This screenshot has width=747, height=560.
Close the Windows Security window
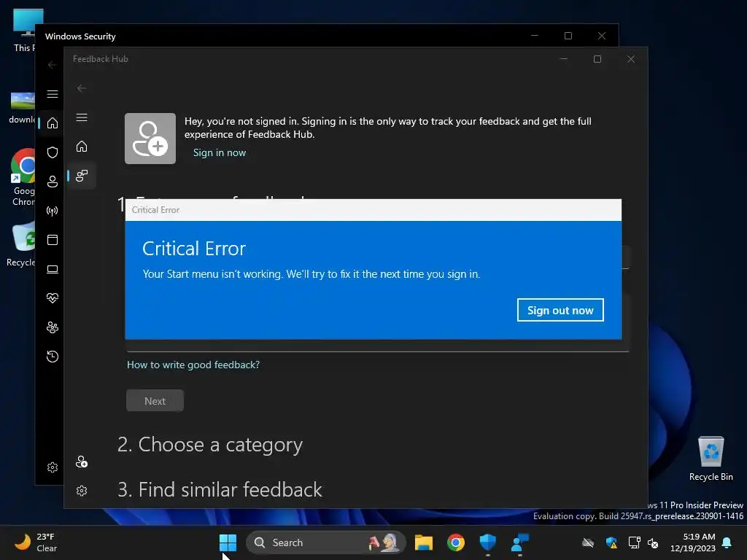tap(602, 36)
